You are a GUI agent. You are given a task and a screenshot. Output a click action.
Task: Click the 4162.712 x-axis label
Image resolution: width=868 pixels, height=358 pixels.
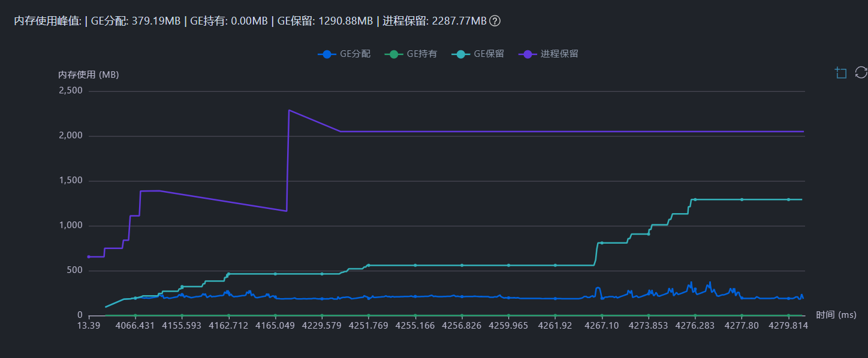[228, 326]
